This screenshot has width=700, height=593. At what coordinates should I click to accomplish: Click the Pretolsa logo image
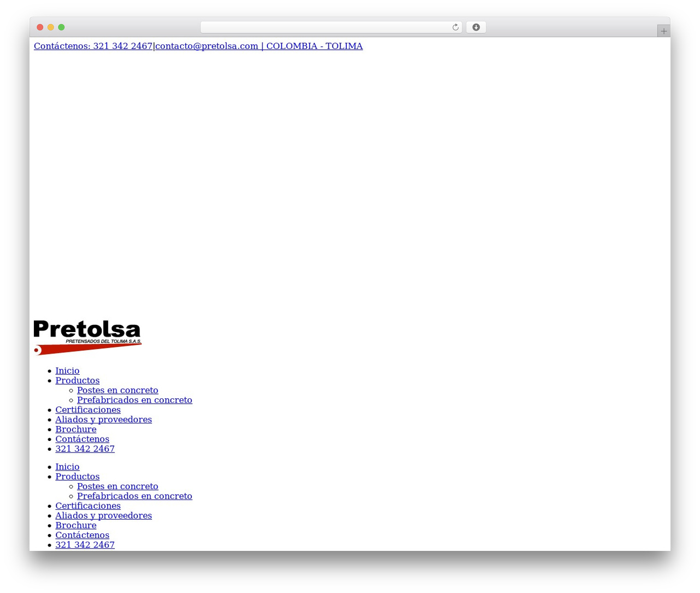point(87,338)
